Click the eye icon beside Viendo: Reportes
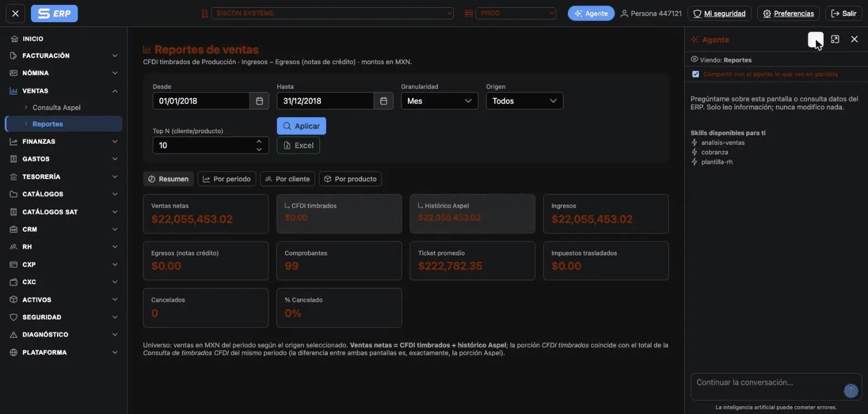 (694, 59)
